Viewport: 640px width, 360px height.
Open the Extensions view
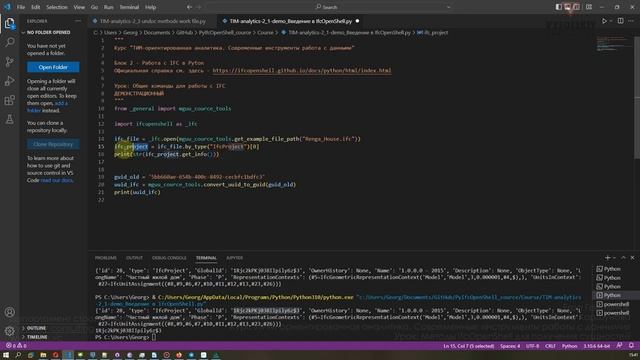click(x=9, y=100)
